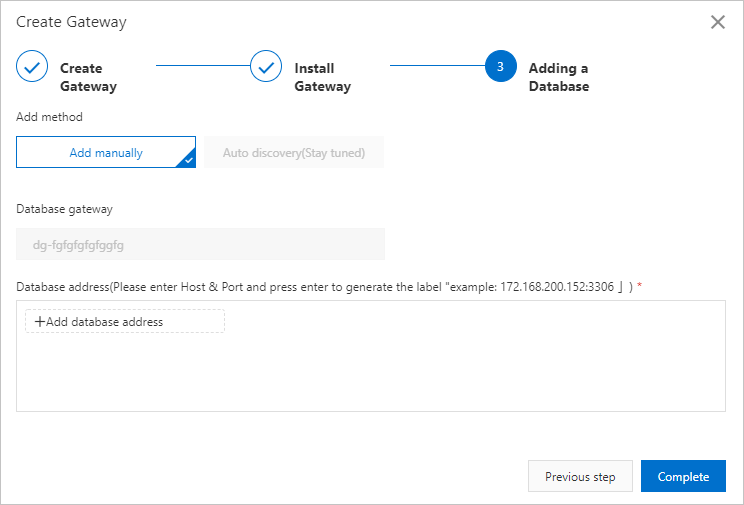Image resolution: width=744 pixels, height=505 pixels.
Task: Click the Add method label
Action: [x=49, y=117]
